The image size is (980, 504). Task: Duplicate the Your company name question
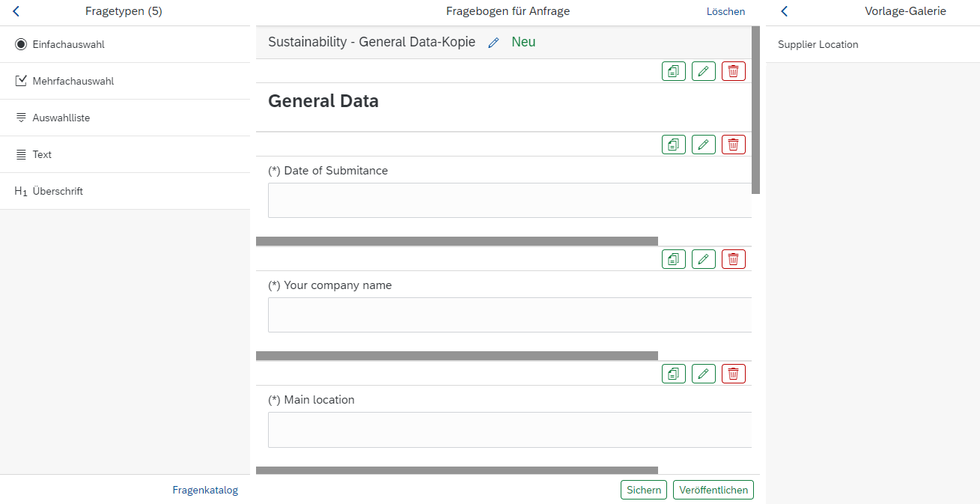[674, 259]
